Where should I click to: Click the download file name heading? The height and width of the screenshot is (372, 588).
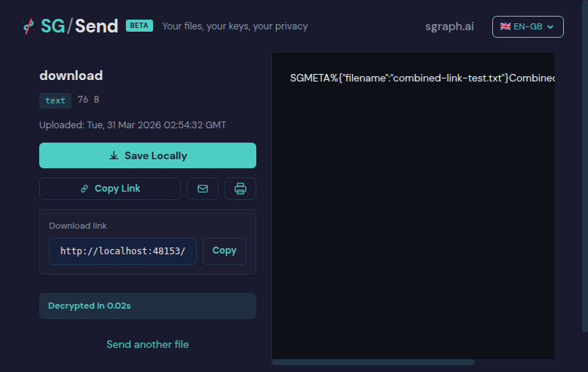point(72,75)
